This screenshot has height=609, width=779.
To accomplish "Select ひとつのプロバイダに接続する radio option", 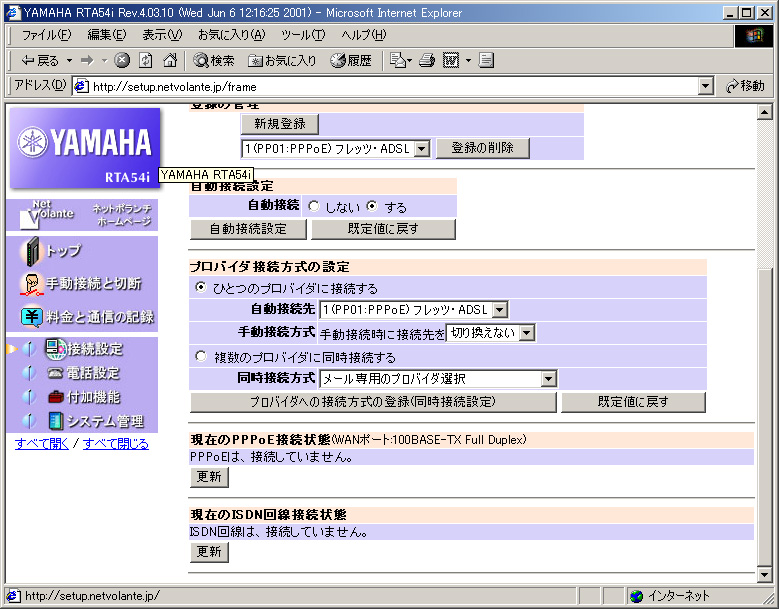I will pos(201,288).
